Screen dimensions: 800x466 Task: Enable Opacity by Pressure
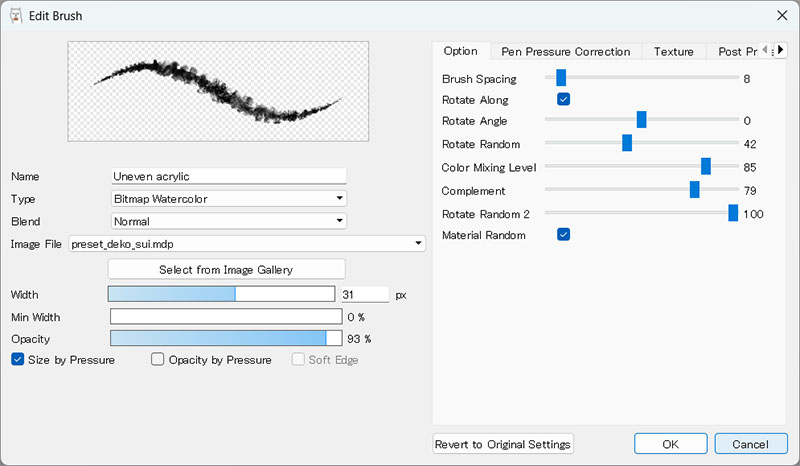point(158,360)
